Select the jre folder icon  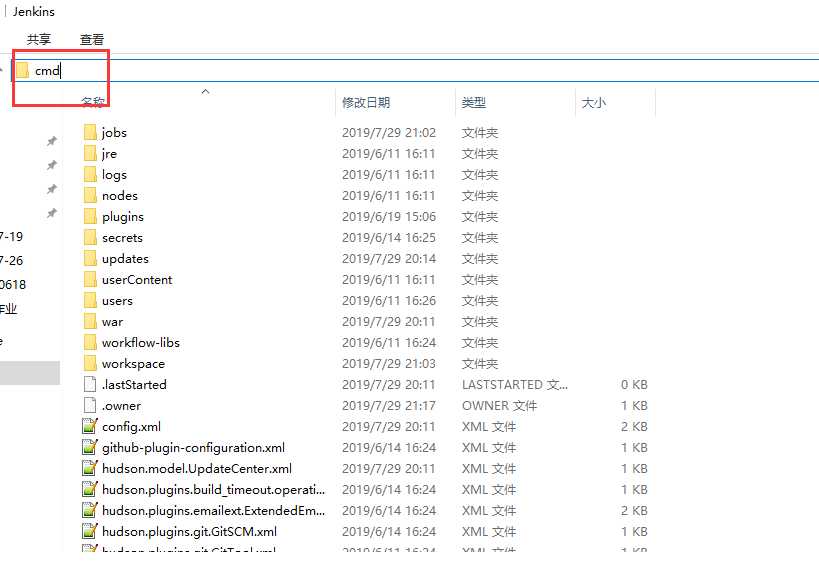click(90, 154)
